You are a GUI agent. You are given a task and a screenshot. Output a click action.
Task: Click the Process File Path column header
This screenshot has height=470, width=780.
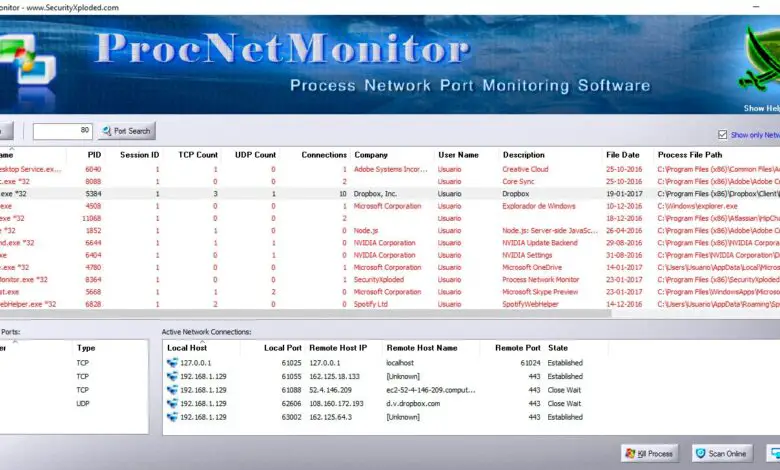point(689,155)
